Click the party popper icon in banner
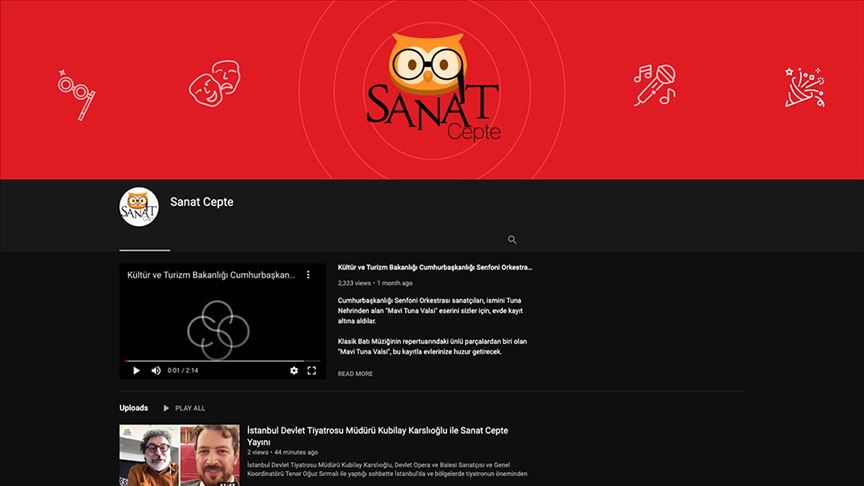Image resolution: width=864 pixels, height=486 pixels. [x=804, y=87]
